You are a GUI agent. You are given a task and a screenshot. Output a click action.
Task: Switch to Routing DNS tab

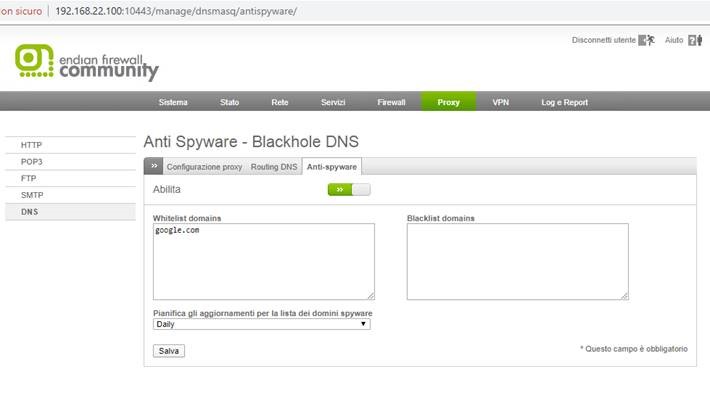click(x=274, y=167)
